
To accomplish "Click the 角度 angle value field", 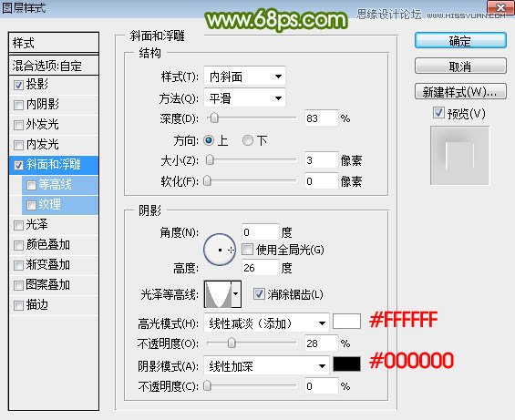I will tap(261, 232).
